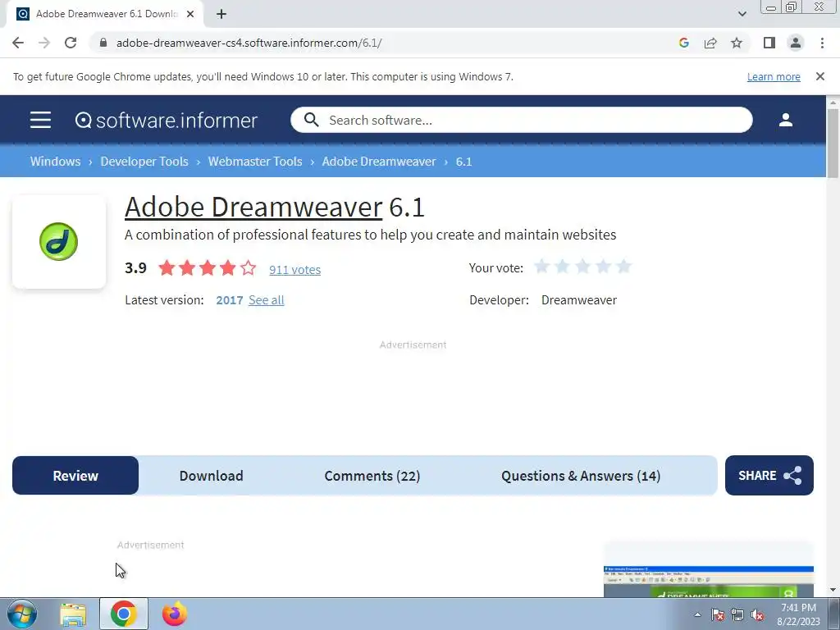Open the Dreamweaver screenshot thumbnail
840x630 pixels.
tap(708, 582)
